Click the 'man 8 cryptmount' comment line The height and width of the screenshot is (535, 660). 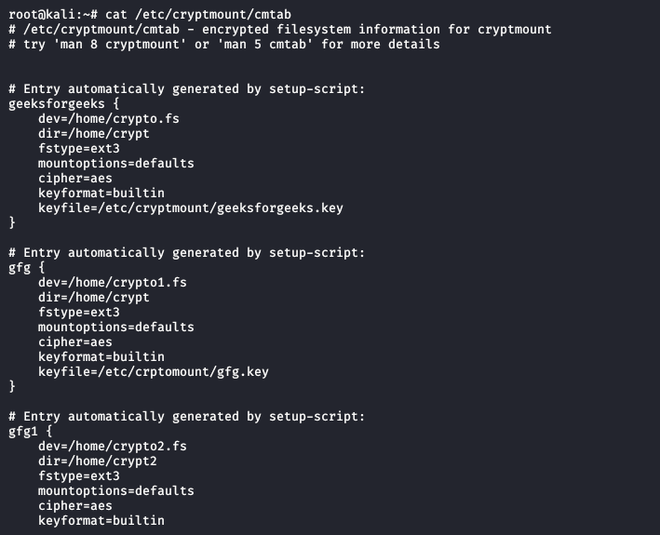[224, 44]
